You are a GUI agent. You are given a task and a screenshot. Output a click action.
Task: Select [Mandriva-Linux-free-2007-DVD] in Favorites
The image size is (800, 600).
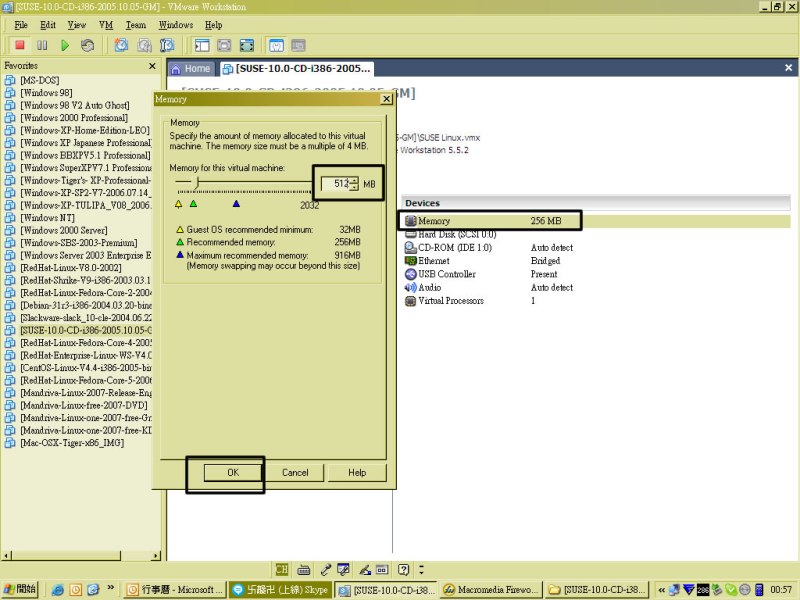pos(84,405)
